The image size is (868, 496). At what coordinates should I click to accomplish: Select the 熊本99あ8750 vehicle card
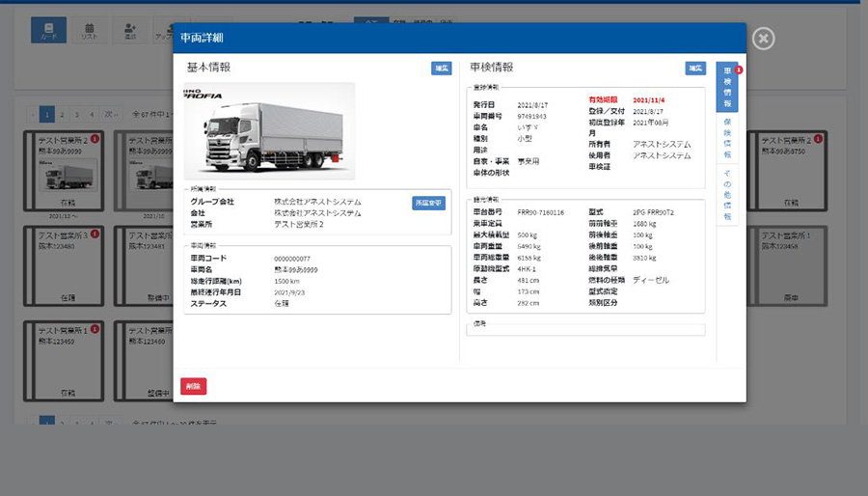click(791, 171)
